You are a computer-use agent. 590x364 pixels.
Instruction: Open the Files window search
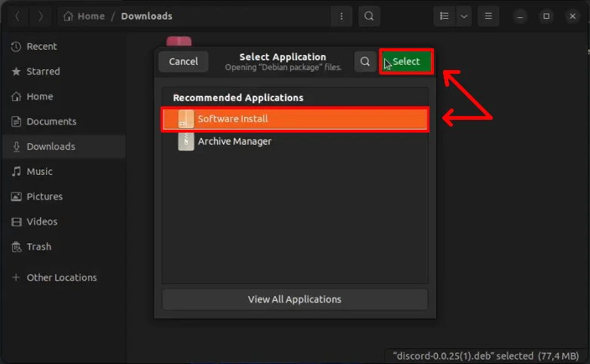[x=369, y=16]
